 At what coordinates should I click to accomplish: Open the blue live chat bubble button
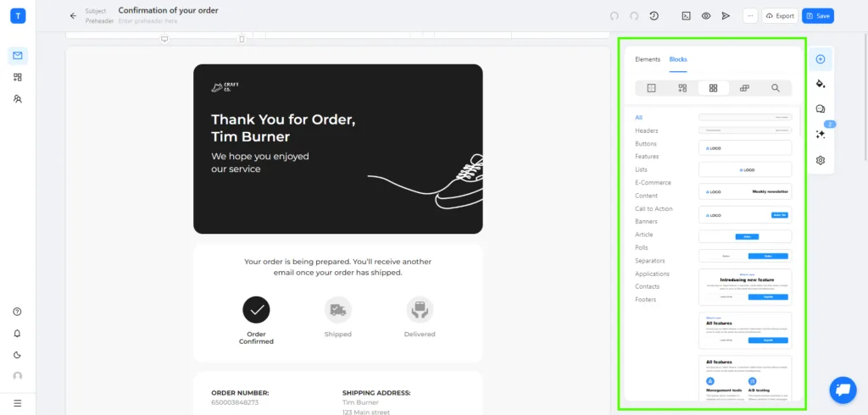tap(843, 390)
